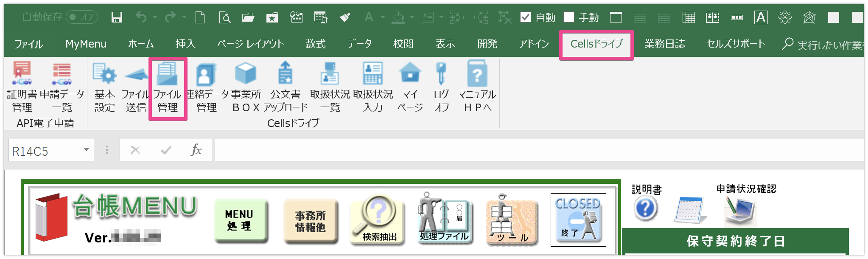Switch to the Cellsドライブ tab
Screen dimensions: 868x259
click(596, 44)
